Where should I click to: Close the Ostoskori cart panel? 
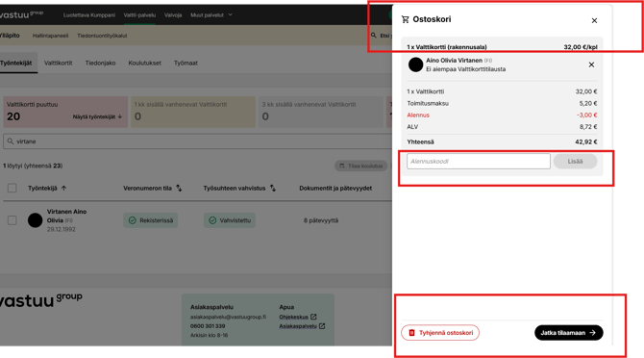click(x=594, y=20)
